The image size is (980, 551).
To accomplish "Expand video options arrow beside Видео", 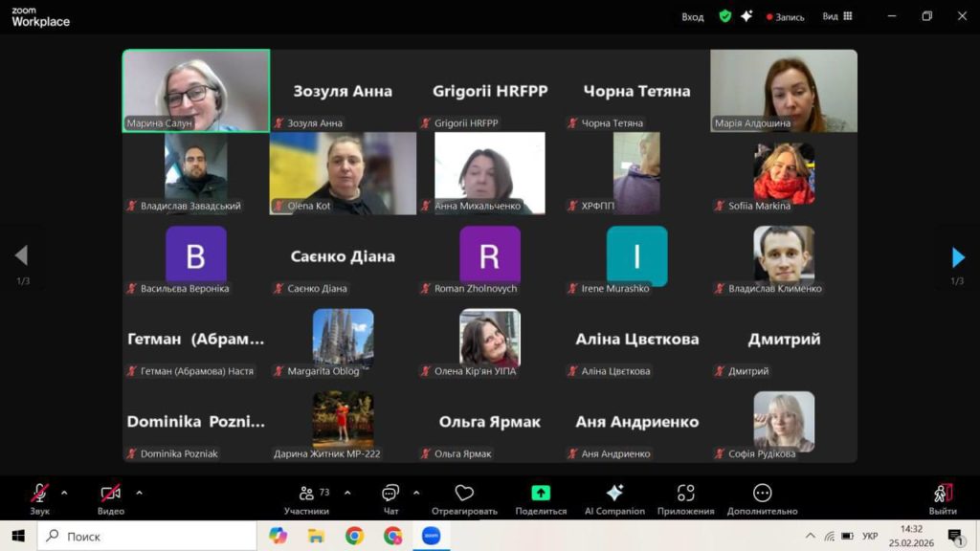I will pos(139,494).
